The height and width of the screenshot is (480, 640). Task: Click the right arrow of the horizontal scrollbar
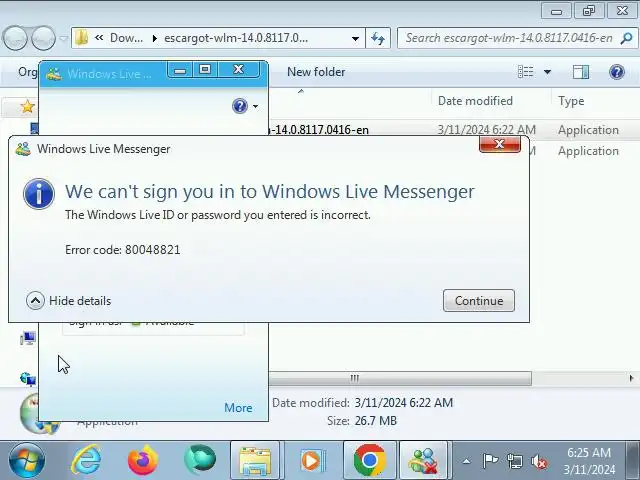631,378
